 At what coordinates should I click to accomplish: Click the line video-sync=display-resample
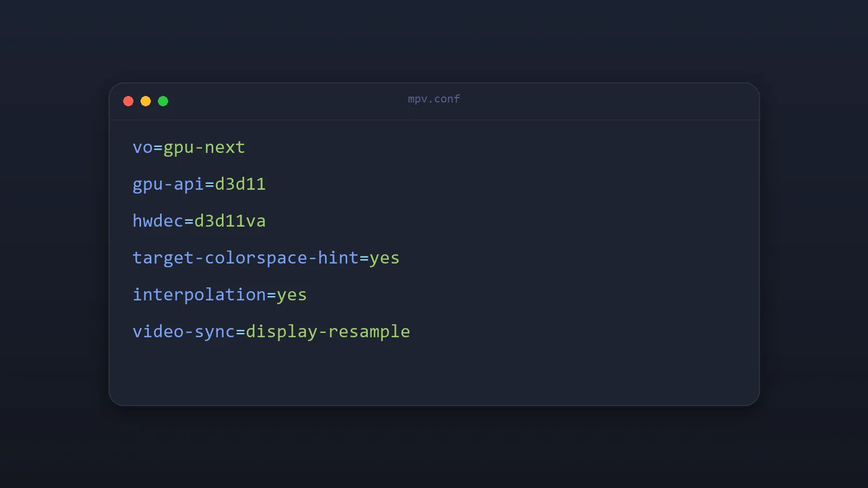pos(271,332)
